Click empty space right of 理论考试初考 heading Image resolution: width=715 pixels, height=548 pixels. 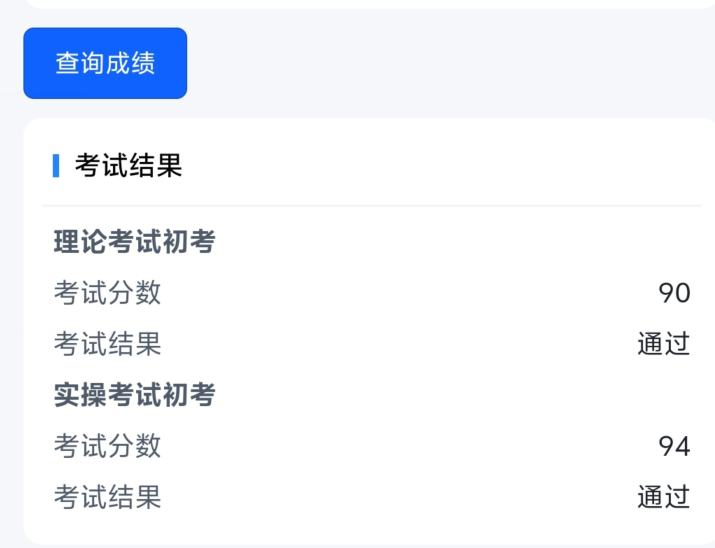[x=450, y=242]
